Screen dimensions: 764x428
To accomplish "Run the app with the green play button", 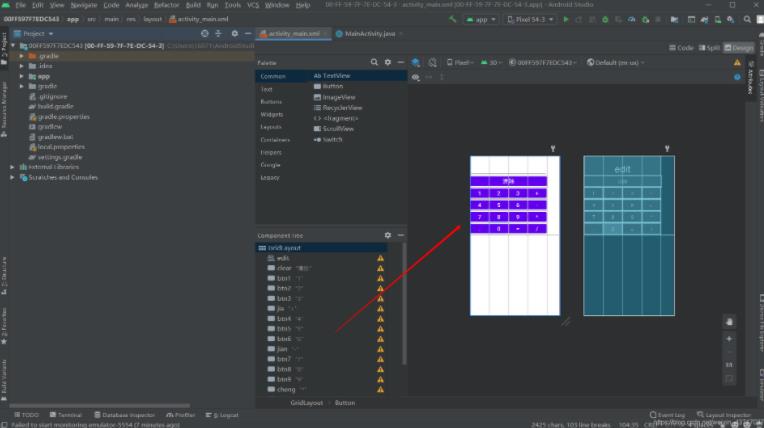I will [566, 19].
